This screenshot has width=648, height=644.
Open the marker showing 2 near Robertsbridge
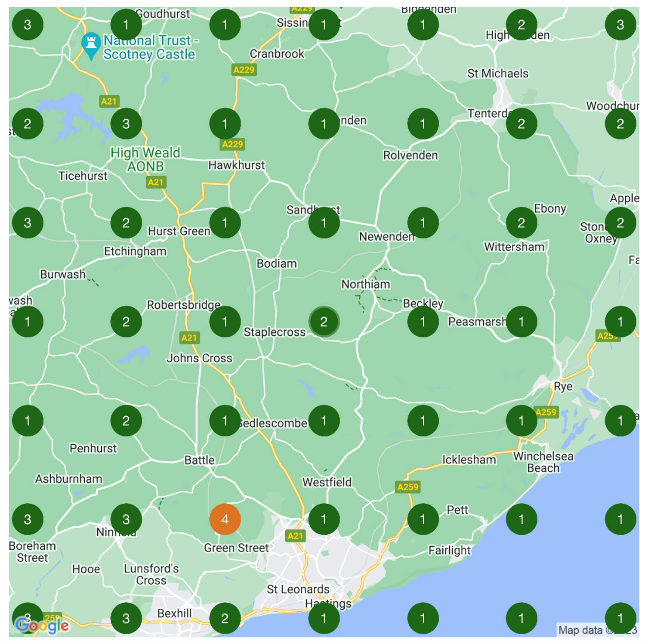click(x=126, y=321)
